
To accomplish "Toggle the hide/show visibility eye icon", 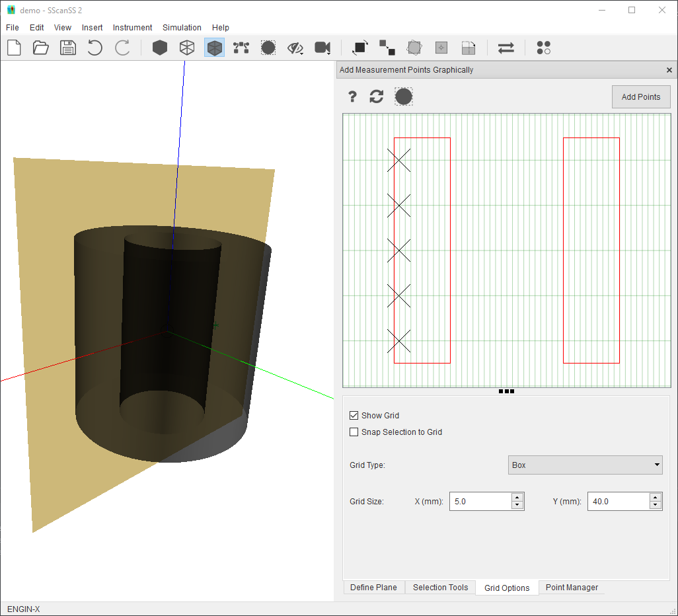I will [295, 48].
